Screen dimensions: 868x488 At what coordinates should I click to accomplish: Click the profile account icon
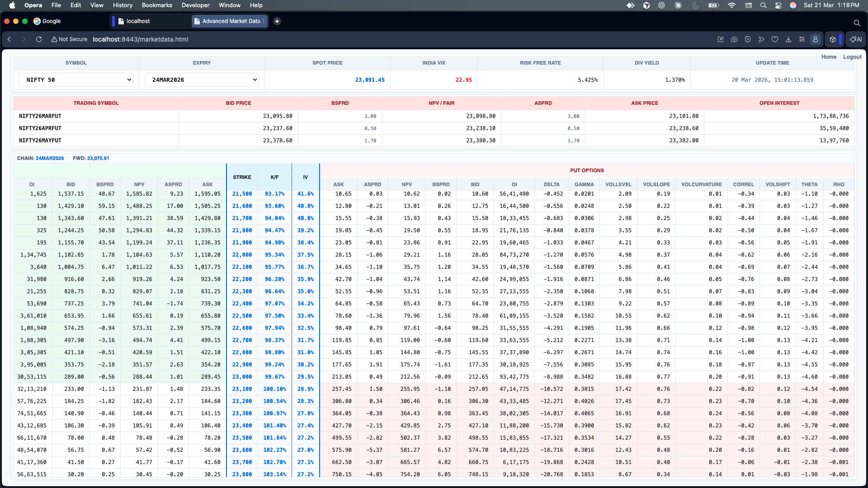coord(816,39)
